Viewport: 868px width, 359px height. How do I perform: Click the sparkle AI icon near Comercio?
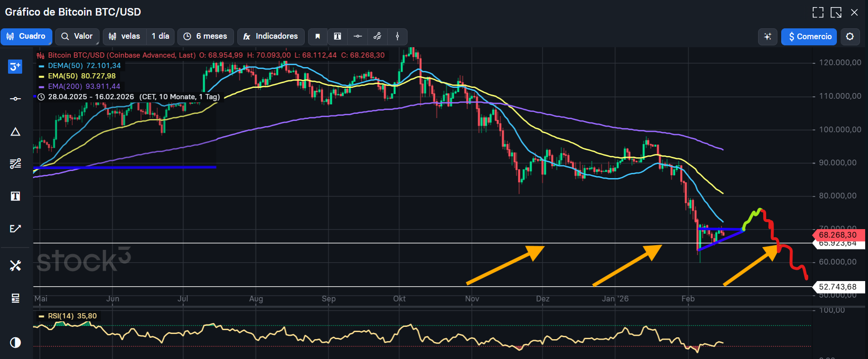pos(768,36)
